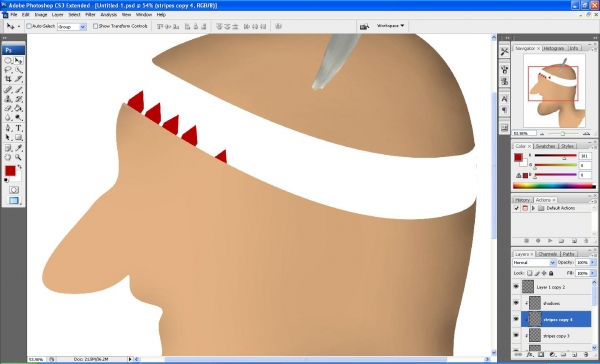Select the Zoom tool
The width and height of the screenshot is (600, 364).
click(18, 157)
